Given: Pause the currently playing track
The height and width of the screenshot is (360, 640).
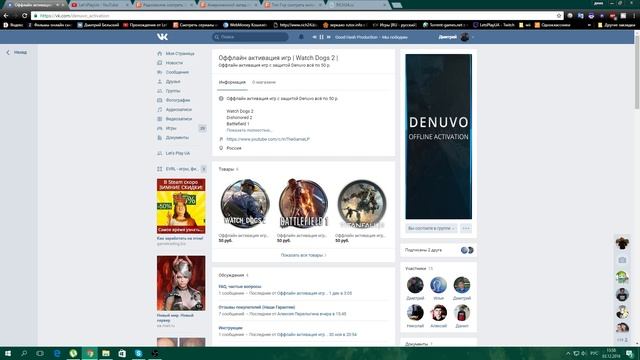Looking at the screenshot, I should (x=321, y=37).
